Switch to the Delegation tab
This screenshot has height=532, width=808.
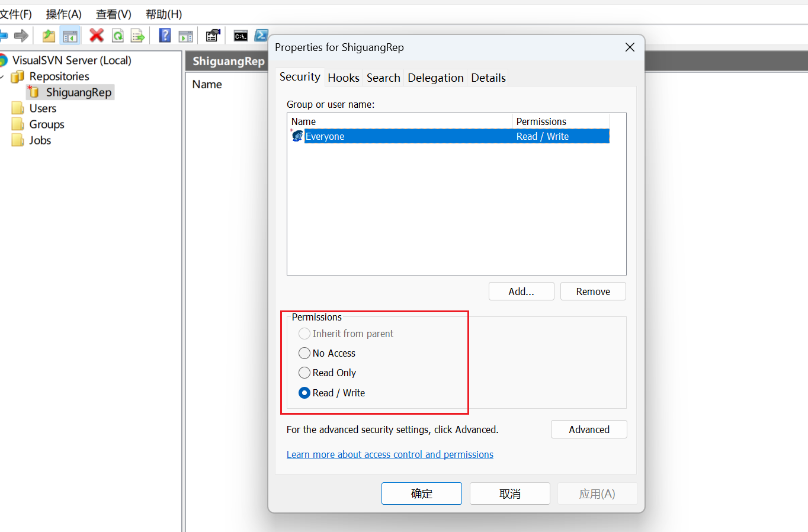(x=435, y=78)
